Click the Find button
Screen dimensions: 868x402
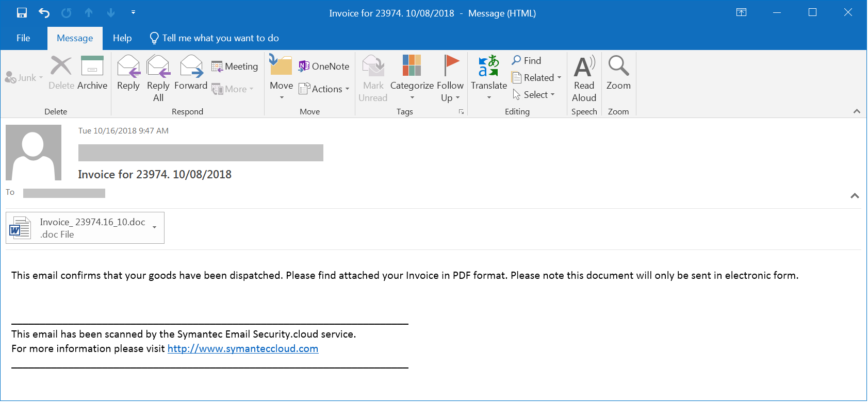[x=527, y=61]
